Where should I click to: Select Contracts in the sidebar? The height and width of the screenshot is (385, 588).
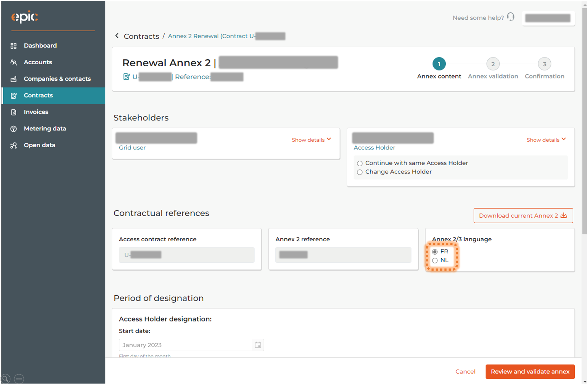click(x=53, y=95)
